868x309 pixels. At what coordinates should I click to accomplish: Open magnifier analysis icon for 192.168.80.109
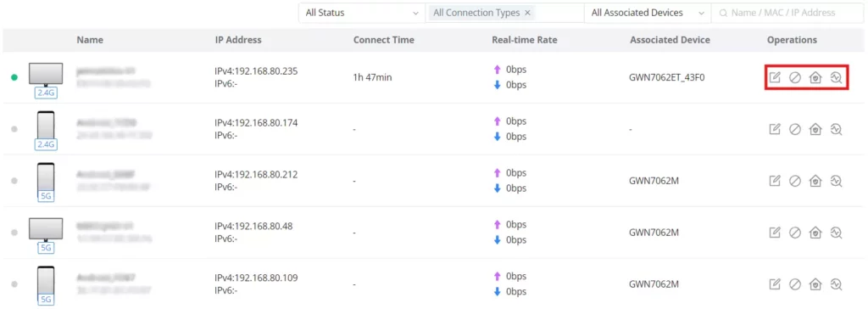(836, 284)
